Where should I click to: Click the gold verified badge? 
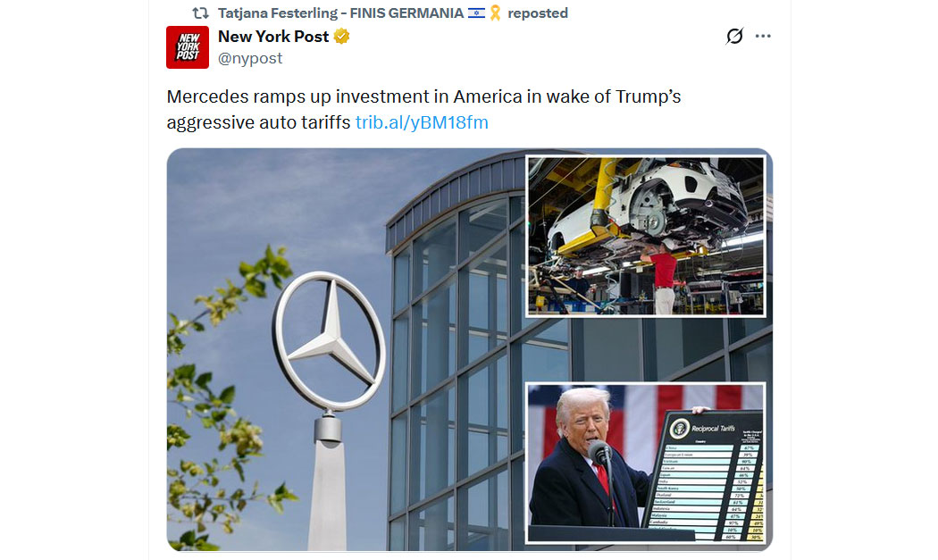341,37
